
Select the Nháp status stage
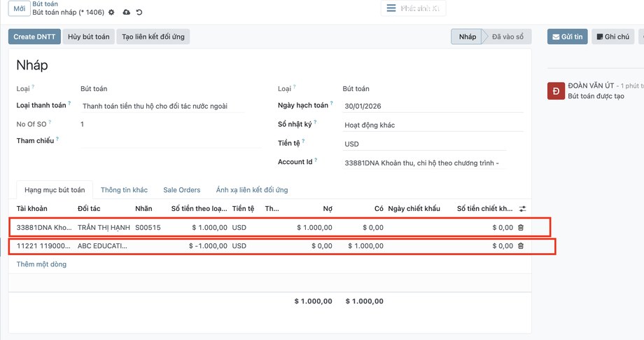[467, 36]
